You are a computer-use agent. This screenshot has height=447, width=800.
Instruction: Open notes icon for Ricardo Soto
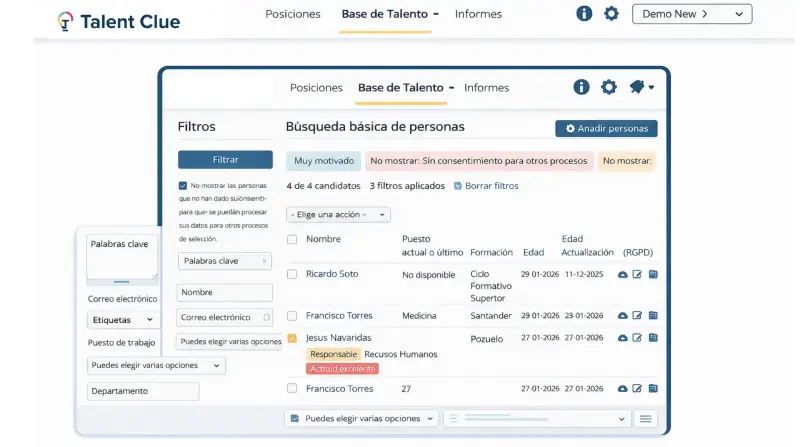[x=653, y=274]
